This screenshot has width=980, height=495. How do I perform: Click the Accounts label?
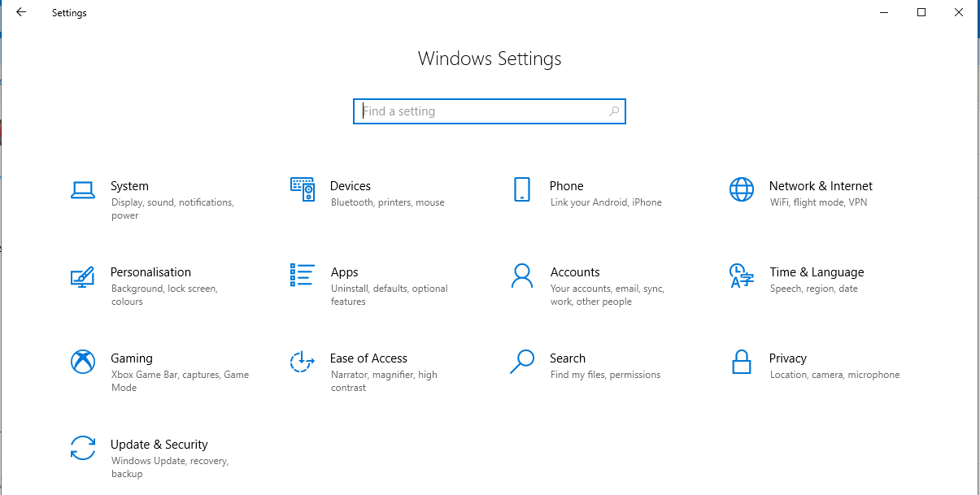[x=575, y=272]
